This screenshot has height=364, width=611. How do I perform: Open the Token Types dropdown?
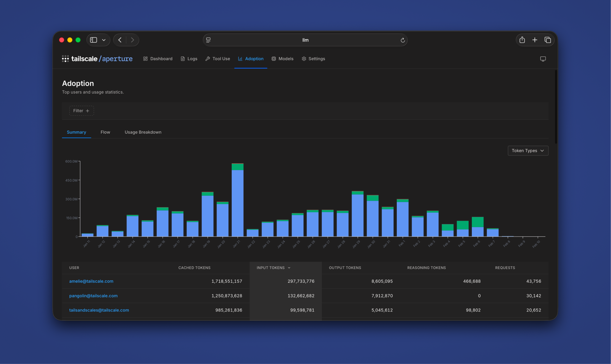528,151
